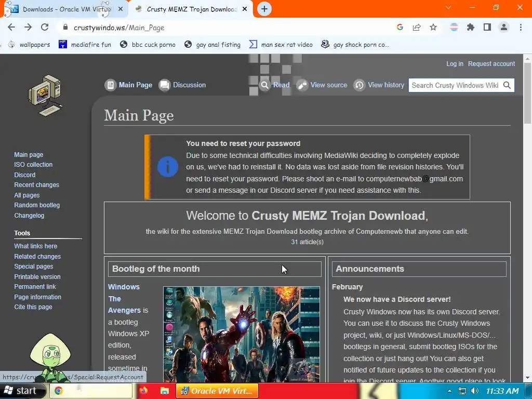Open the Changelog link
This screenshot has height=399, width=532.
(29, 216)
